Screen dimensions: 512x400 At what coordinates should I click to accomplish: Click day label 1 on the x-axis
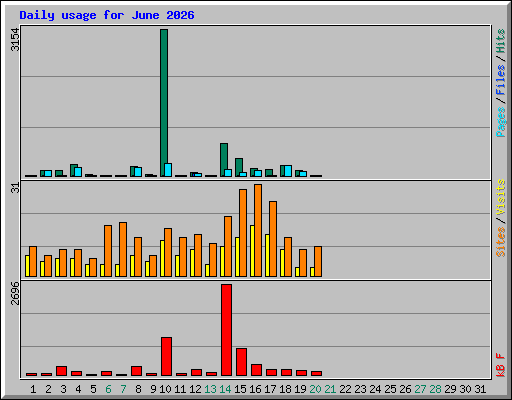[33, 389]
